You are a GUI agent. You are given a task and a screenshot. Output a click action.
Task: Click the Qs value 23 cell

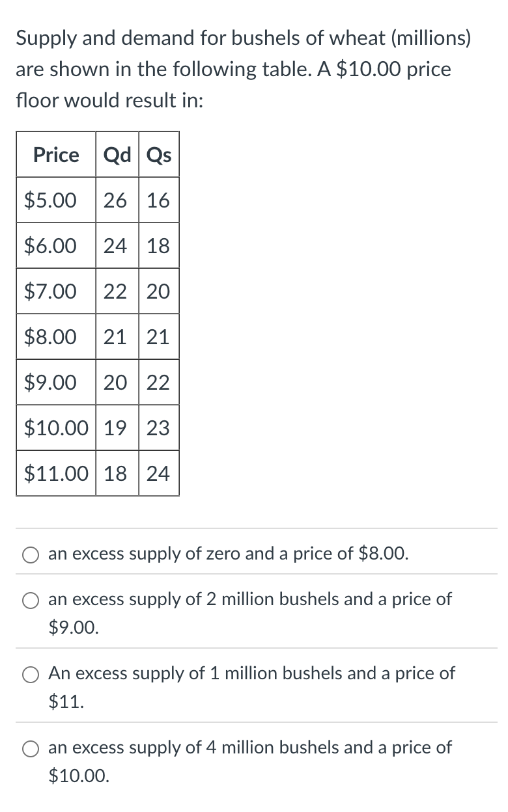tap(159, 428)
